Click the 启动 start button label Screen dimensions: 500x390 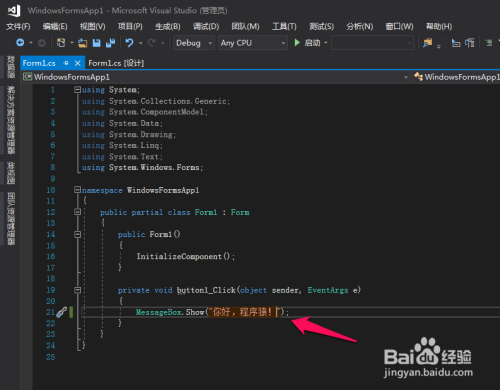click(312, 43)
